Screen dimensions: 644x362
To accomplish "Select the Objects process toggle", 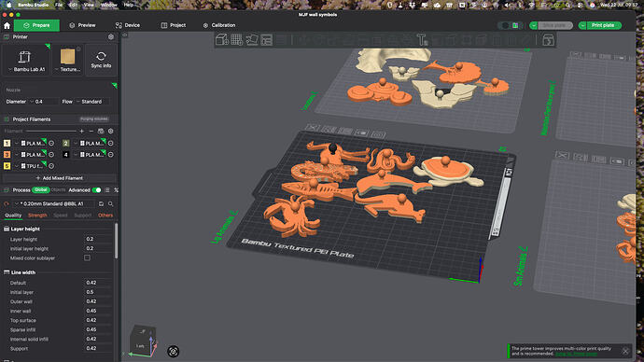I will click(58, 190).
